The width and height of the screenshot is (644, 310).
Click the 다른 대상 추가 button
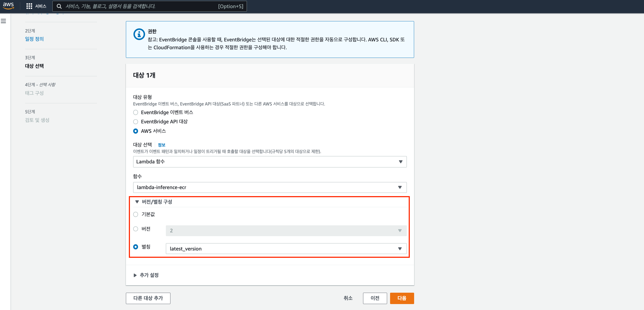point(148,298)
